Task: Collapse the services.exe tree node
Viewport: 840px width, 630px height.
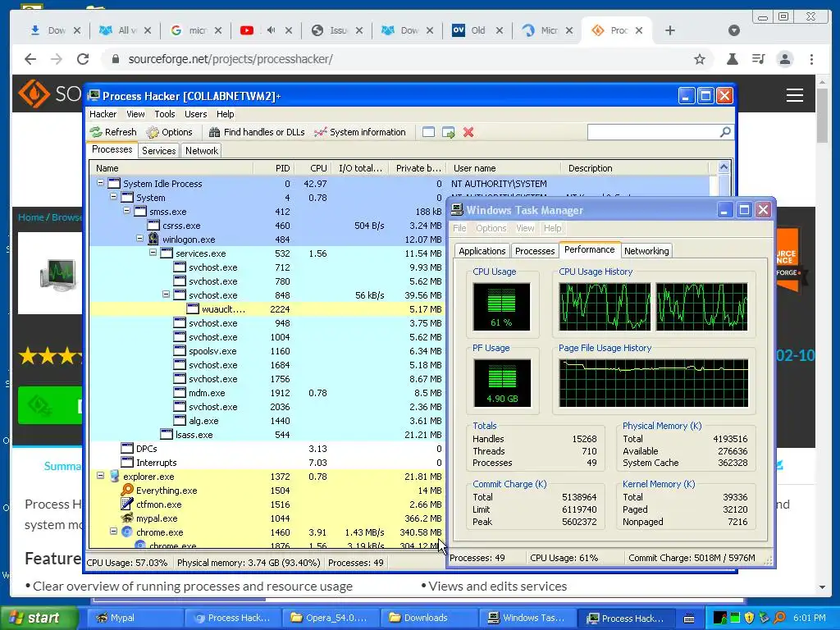Action: pos(153,253)
